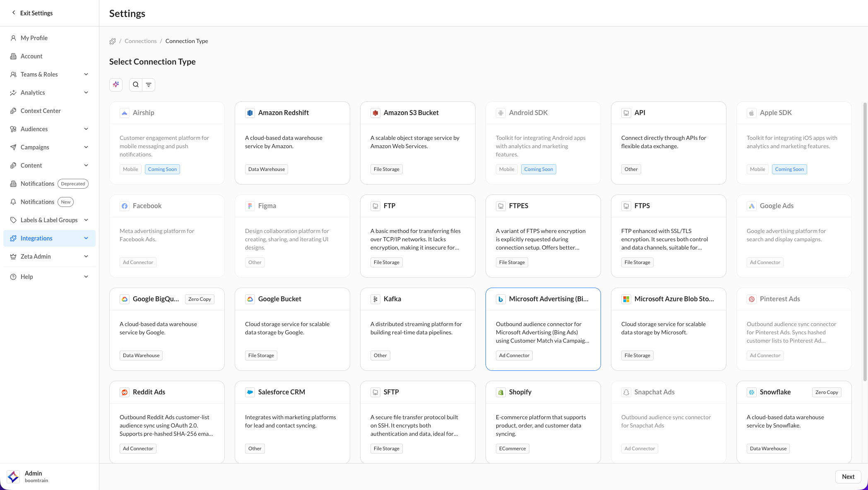Go to Connections breadcrumb link
Viewport: 868px width, 490px height.
pyautogui.click(x=141, y=41)
